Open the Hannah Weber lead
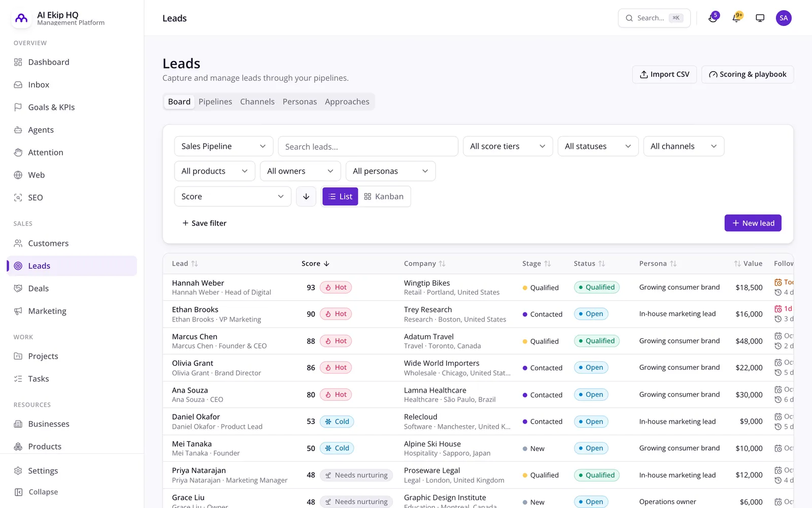812x508 pixels. pos(198,283)
